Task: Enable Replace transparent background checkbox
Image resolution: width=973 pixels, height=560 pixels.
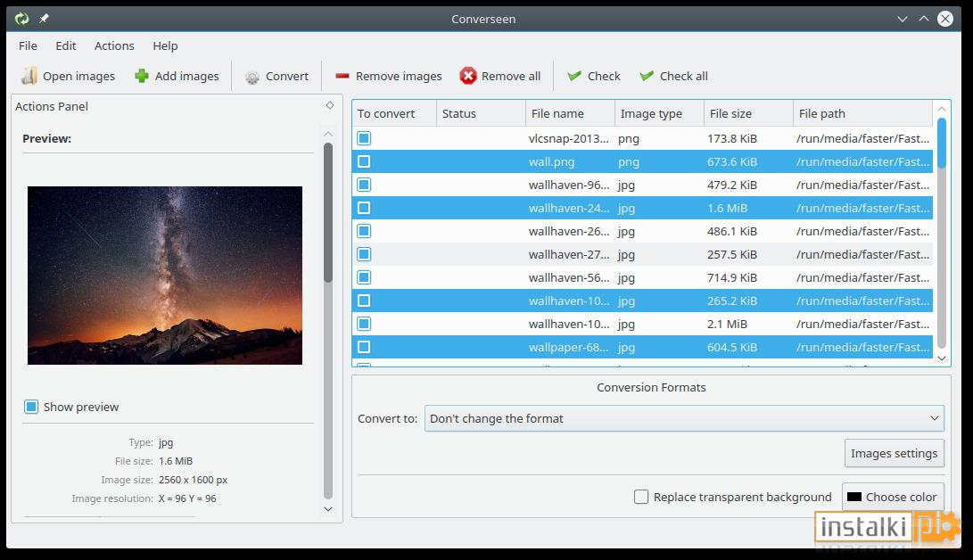Action: (x=641, y=497)
